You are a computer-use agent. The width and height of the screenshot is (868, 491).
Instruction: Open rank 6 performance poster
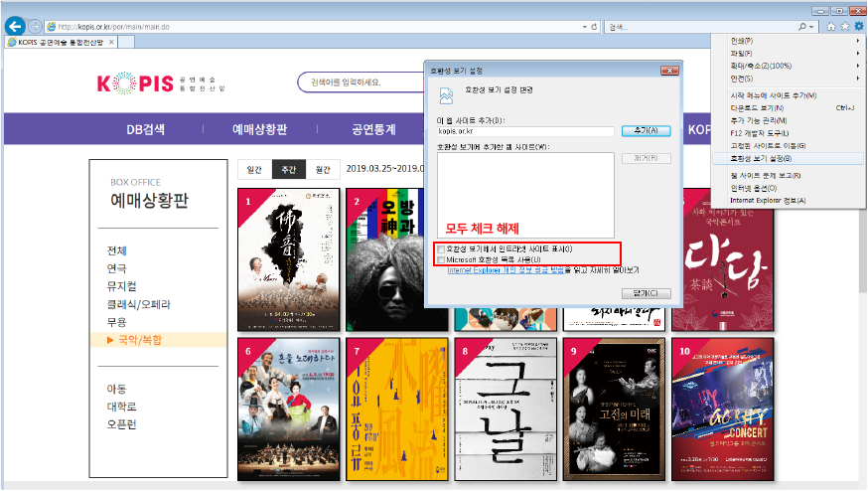288,409
